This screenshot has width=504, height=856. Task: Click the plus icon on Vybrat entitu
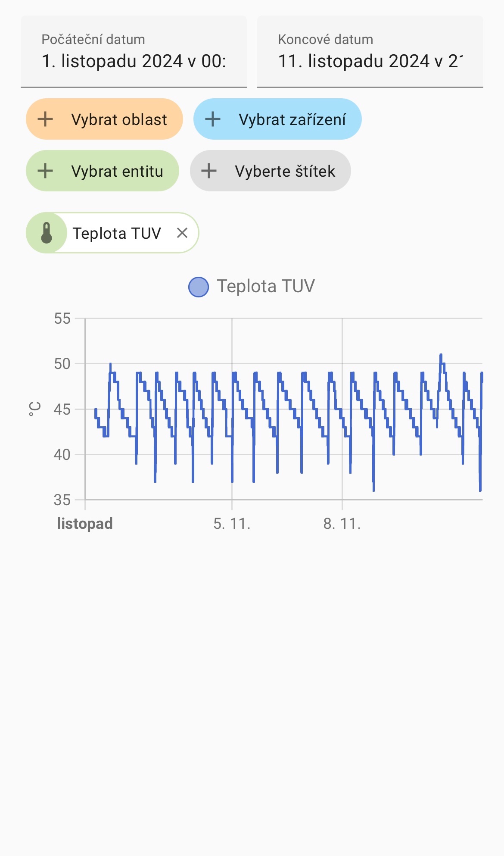(x=45, y=171)
